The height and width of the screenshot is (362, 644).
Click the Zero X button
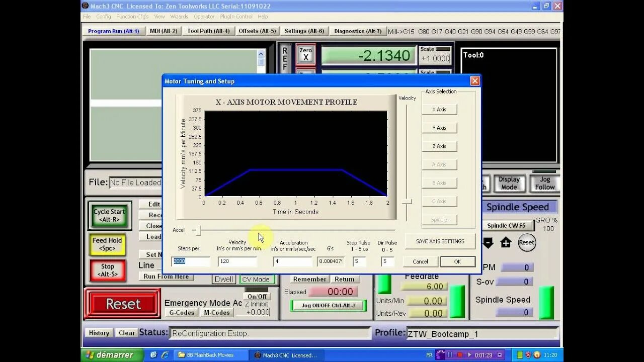tap(305, 54)
